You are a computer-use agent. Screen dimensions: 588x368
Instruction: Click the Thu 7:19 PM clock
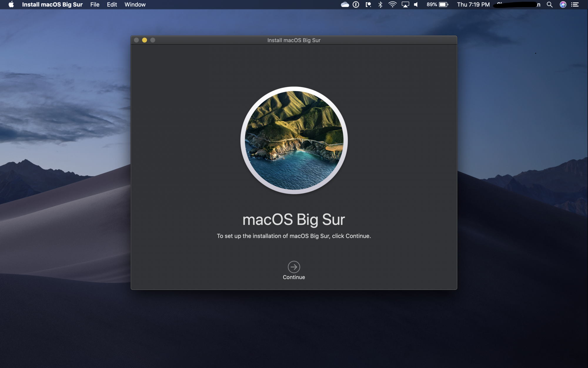pyautogui.click(x=473, y=4)
